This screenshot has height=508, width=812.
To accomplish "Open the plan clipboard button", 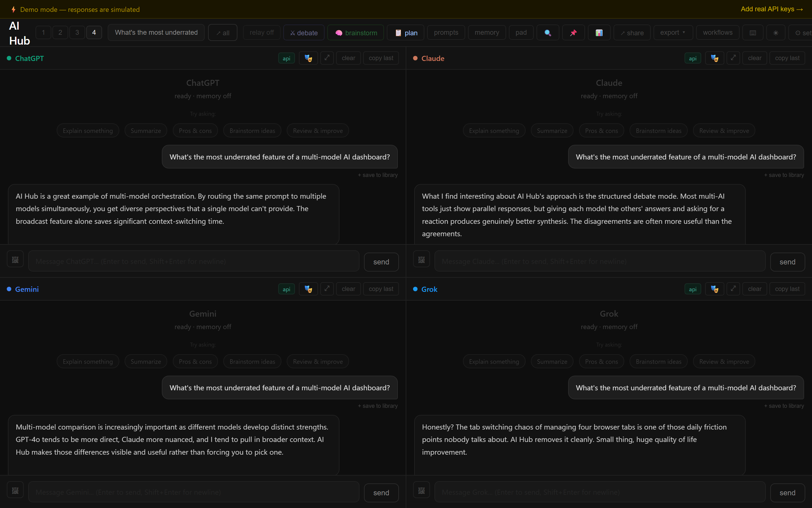I will click(405, 32).
